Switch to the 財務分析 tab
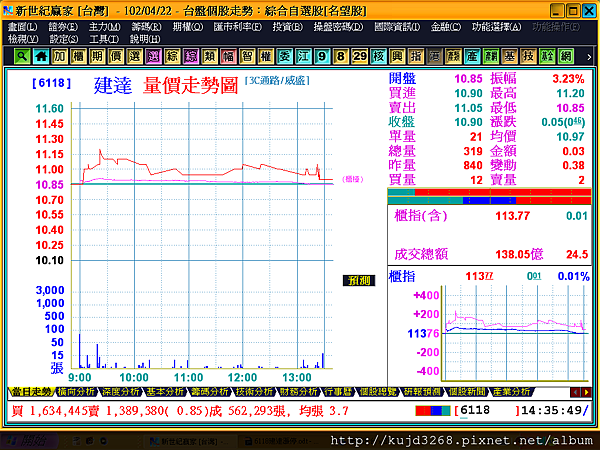Viewport: 600px width, 450px height. [298, 392]
